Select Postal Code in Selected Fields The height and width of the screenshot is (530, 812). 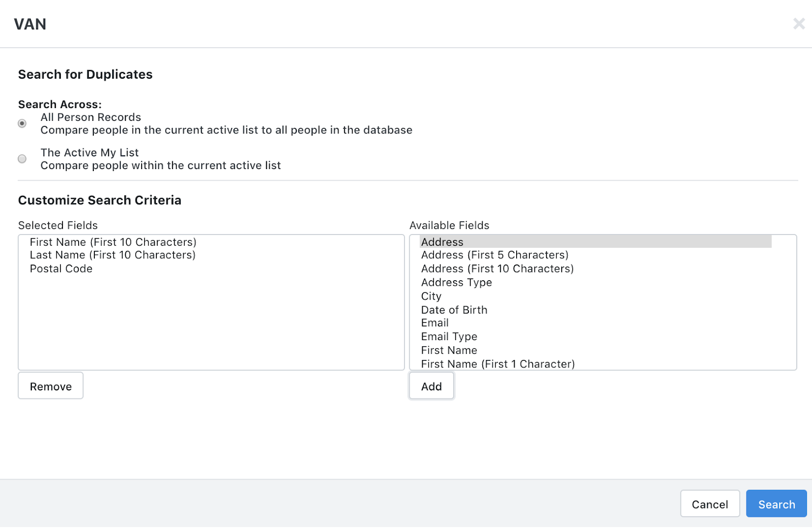click(x=61, y=269)
